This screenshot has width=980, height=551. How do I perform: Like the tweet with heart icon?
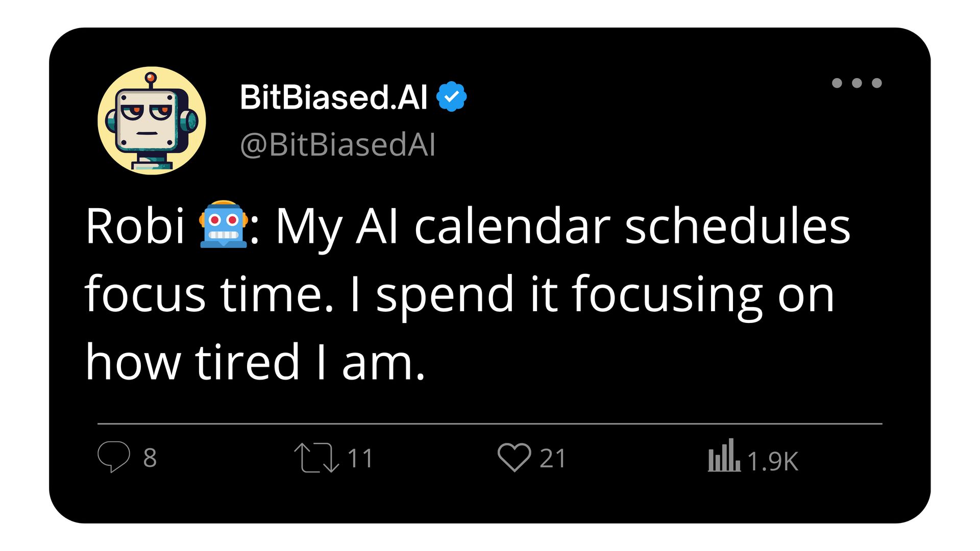point(514,457)
